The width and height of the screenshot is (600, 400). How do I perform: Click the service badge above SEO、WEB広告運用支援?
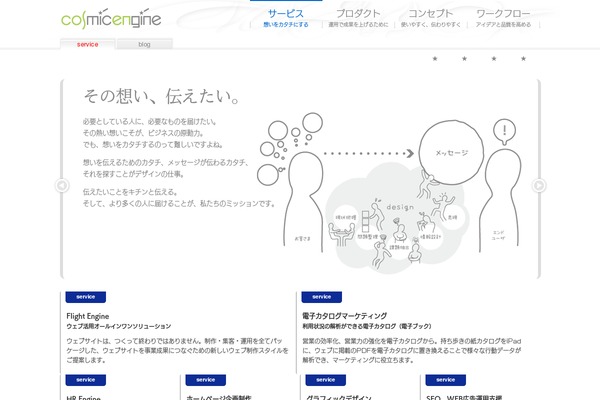445,380
